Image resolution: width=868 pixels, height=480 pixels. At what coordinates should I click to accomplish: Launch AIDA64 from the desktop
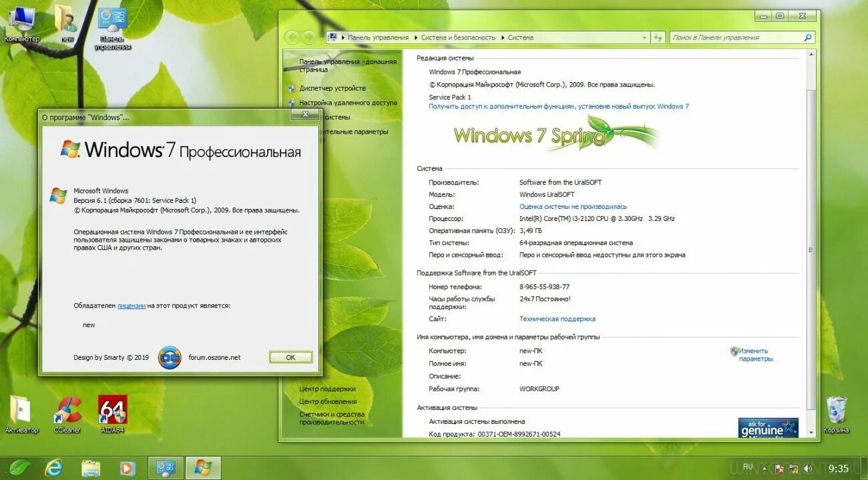point(112,414)
